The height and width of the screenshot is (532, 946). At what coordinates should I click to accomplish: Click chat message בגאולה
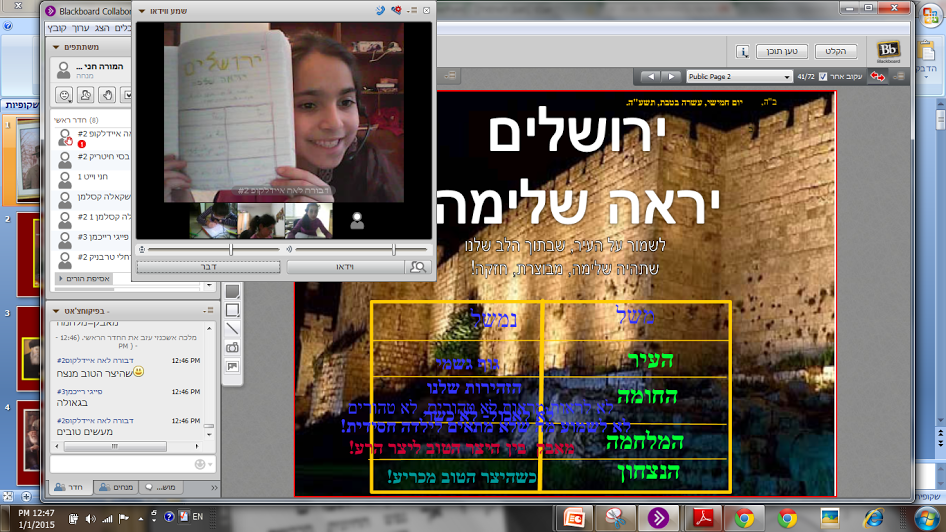[x=72, y=403]
